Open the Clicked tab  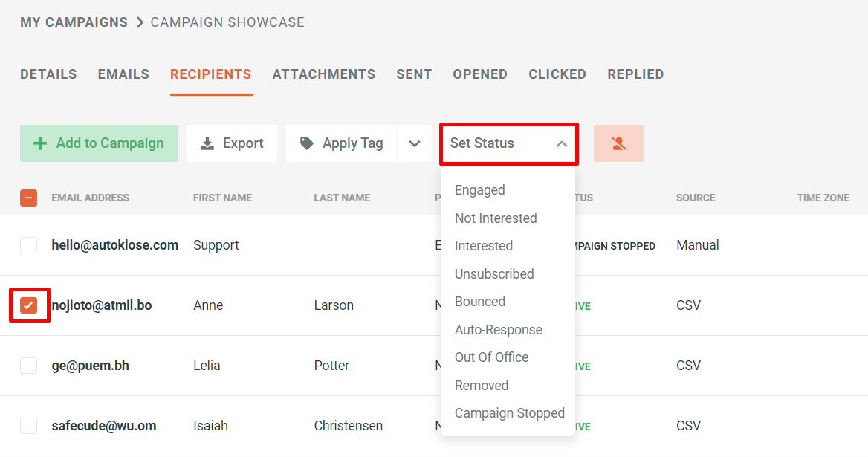[x=557, y=74]
